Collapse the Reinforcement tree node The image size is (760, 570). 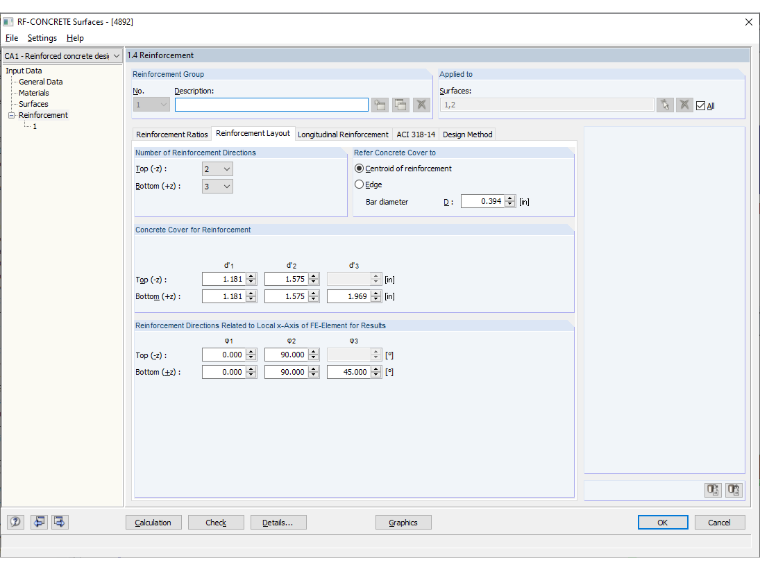coord(11,115)
